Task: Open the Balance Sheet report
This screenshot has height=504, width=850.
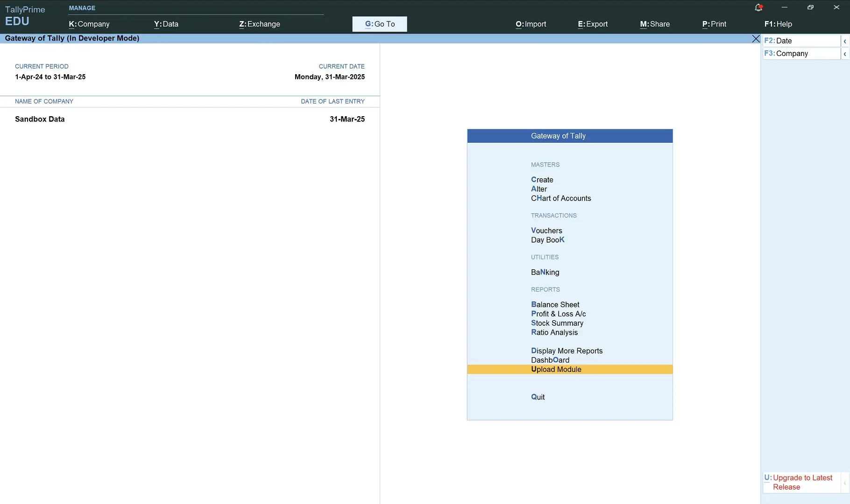Action: point(555,305)
